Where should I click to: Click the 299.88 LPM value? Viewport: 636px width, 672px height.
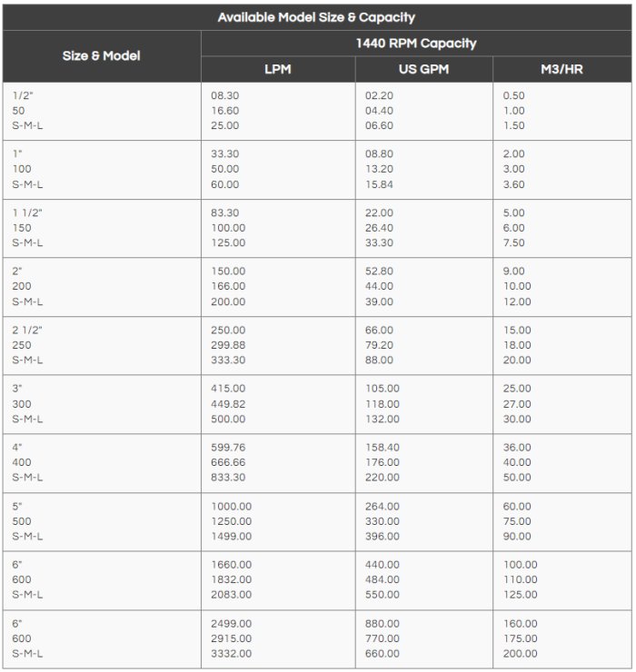coord(228,345)
